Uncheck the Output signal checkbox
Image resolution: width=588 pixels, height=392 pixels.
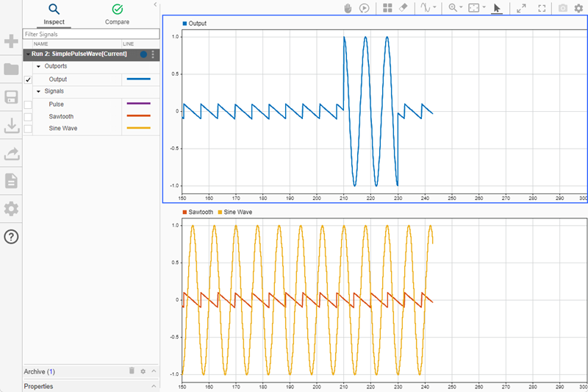(28, 79)
